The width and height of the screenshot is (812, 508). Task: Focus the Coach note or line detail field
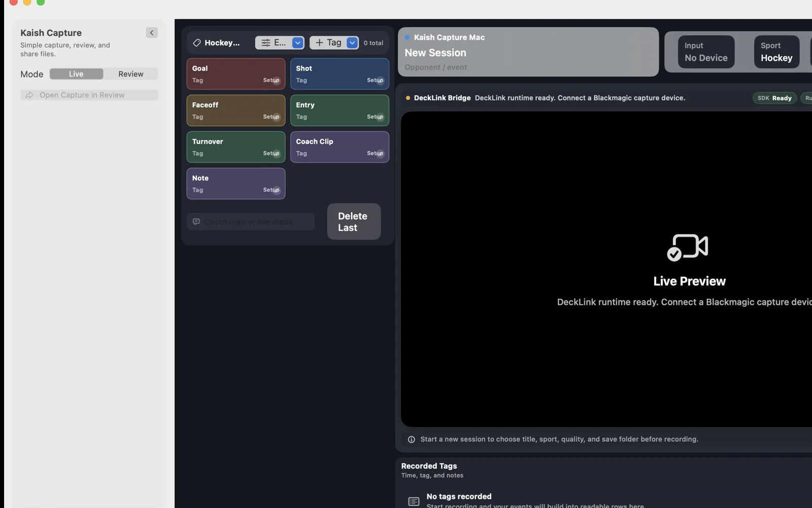tap(251, 221)
